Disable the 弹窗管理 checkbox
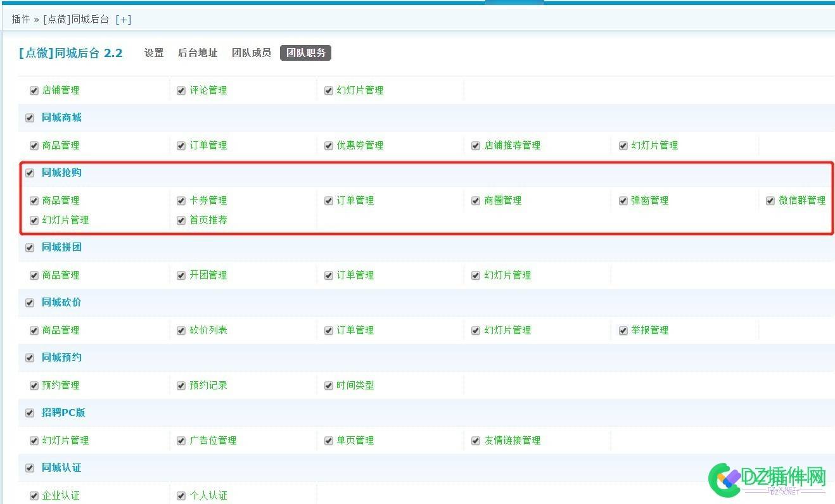 [623, 201]
